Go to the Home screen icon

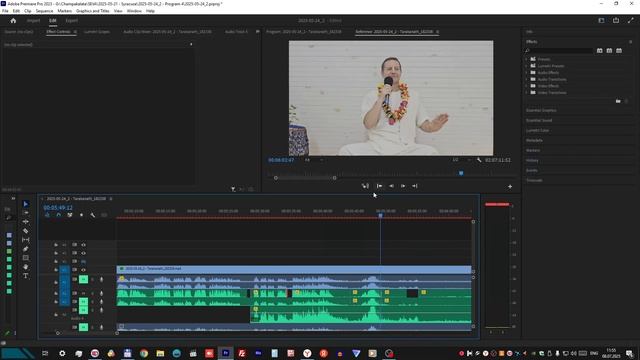pyautogui.click(x=13, y=20)
